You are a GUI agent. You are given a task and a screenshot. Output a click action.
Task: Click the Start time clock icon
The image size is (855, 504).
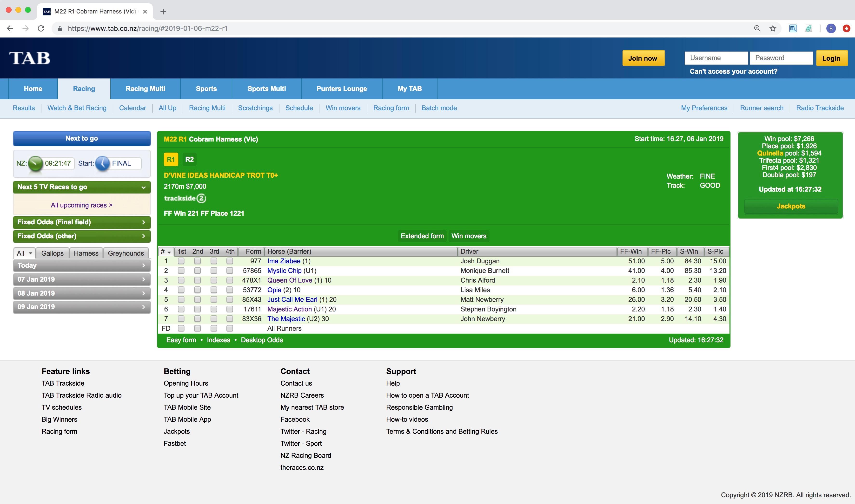point(102,163)
